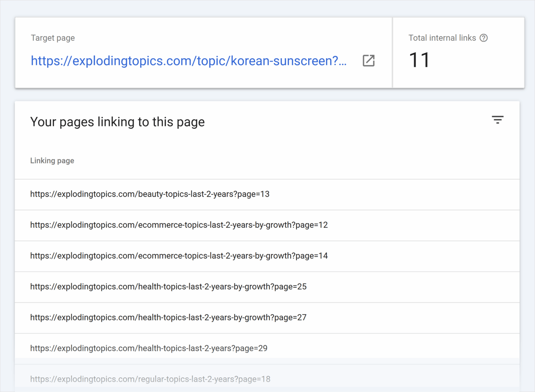Image resolution: width=535 pixels, height=392 pixels.
Task: Sort by the Linking page column header
Action: pyautogui.click(x=52, y=161)
